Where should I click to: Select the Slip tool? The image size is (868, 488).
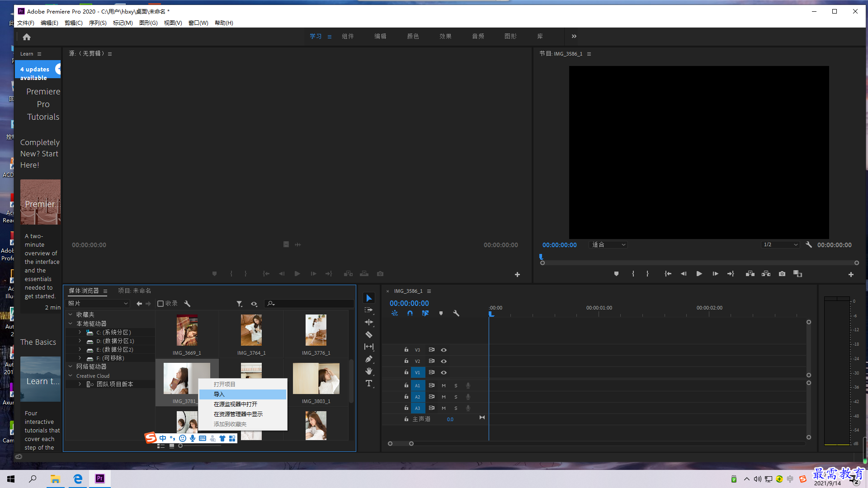pos(369,347)
